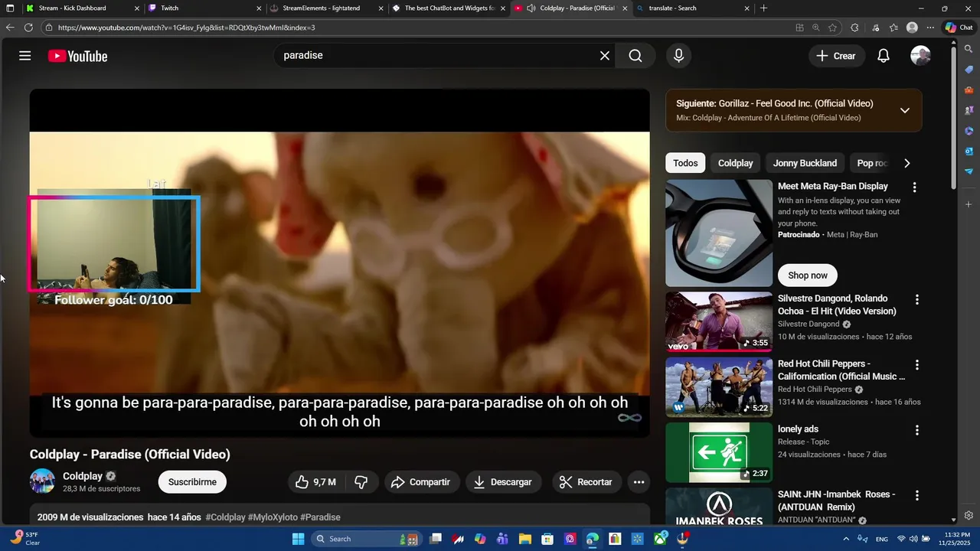
Task: Reload the page in the browser
Action: coord(28,28)
